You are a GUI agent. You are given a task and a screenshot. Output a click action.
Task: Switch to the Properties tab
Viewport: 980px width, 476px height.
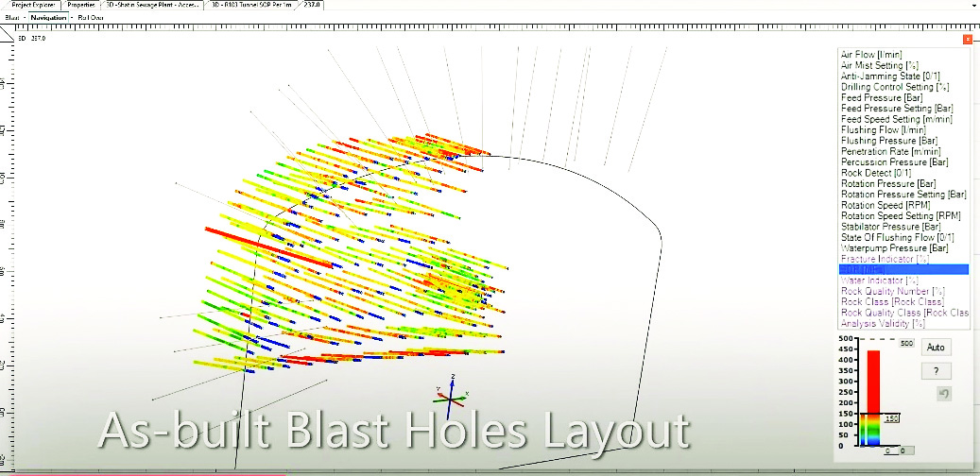coord(82,5)
